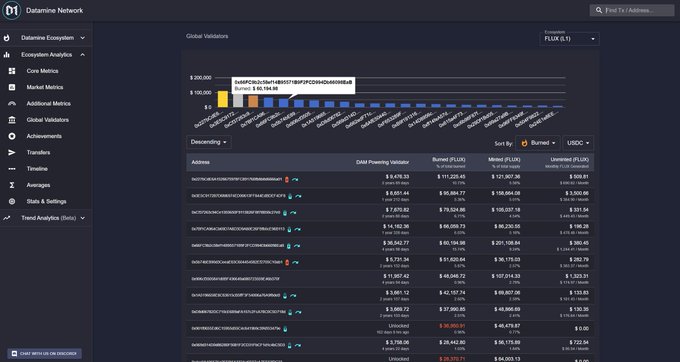
Task: Click the lock icon in the $ 3,661.12 row
Action: (x=285, y=296)
